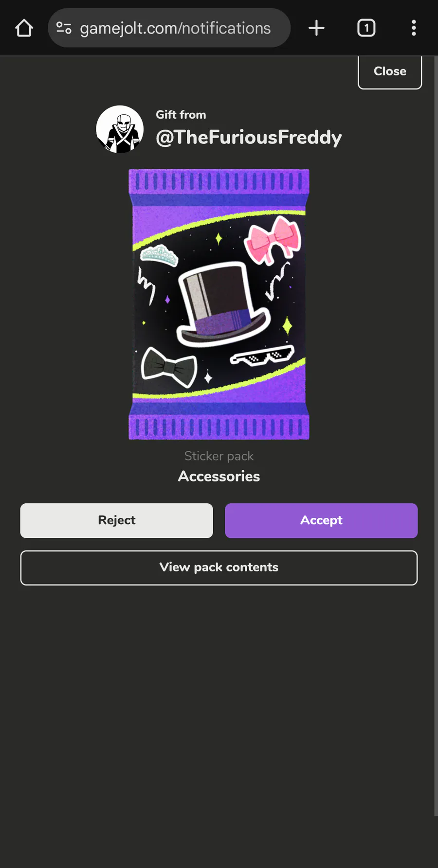Accept the sticker pack gift
This screenshot has height=868, width=438.
tap(321, 520)
